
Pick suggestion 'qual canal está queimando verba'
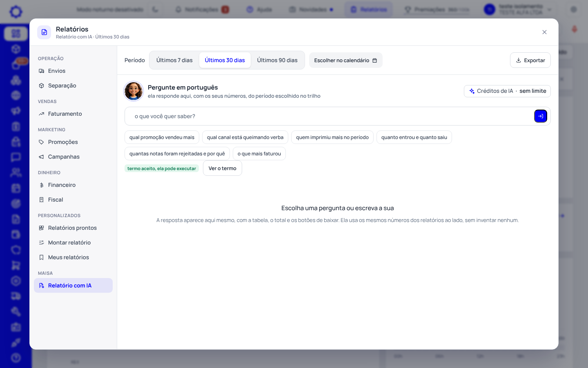(245, 137)
